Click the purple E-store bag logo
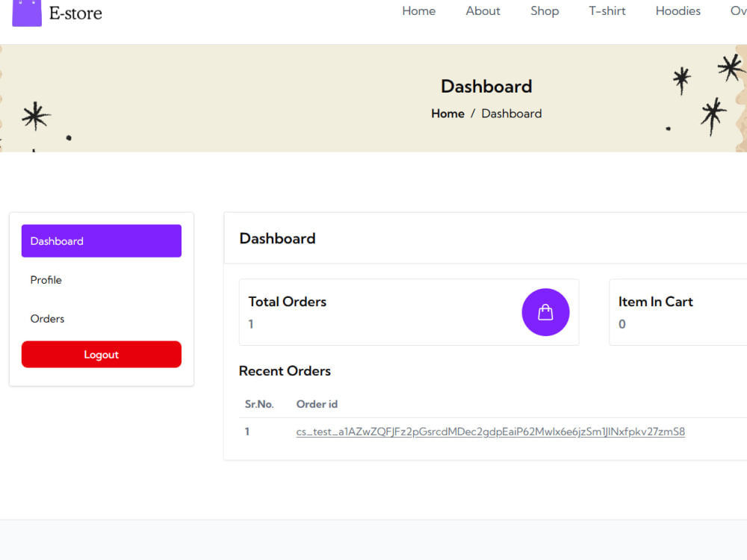 [27, 13]
